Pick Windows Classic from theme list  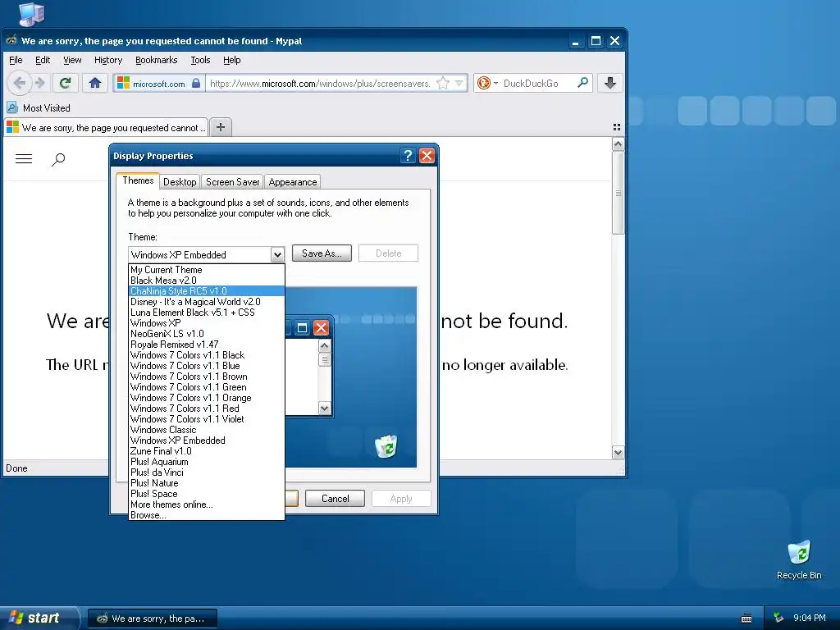point(206,430)
